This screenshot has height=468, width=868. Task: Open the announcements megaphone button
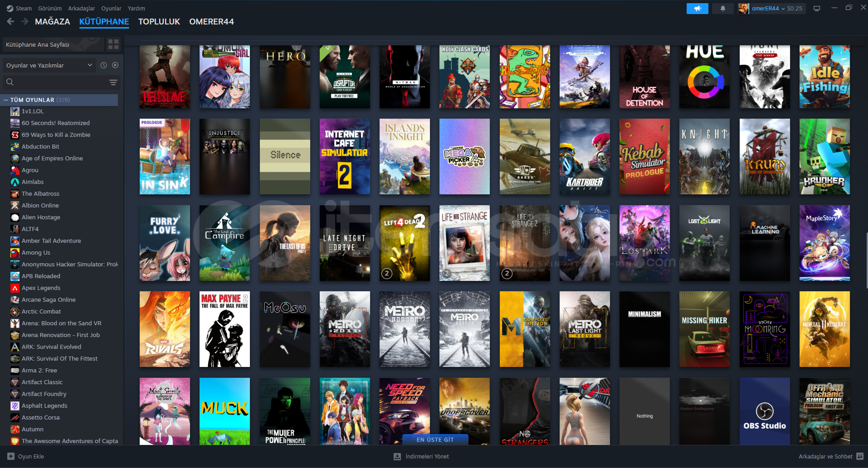click(x=697, y=8)
